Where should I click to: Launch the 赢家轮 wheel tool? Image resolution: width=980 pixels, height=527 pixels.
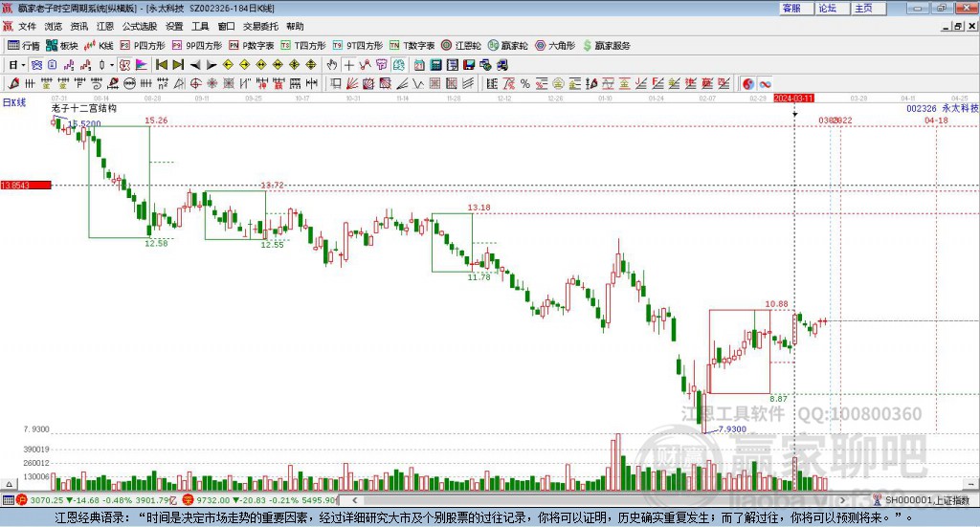click(508, 46)
